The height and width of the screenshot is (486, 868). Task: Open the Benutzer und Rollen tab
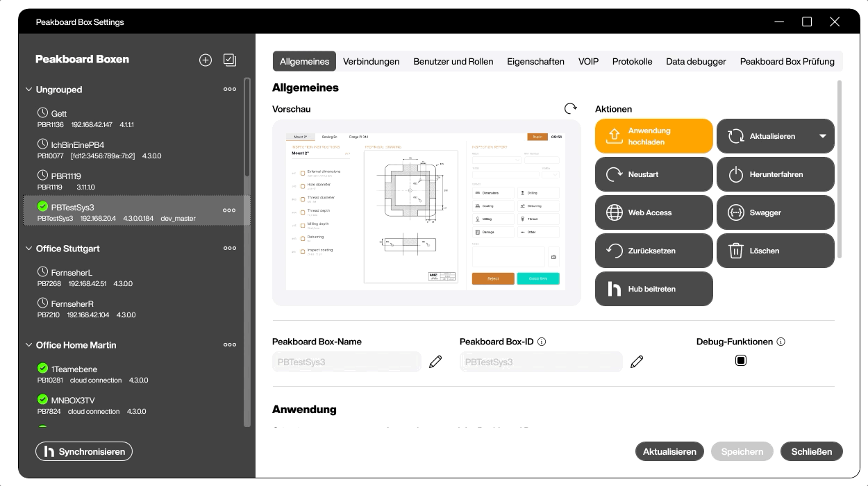coord(453,61)
